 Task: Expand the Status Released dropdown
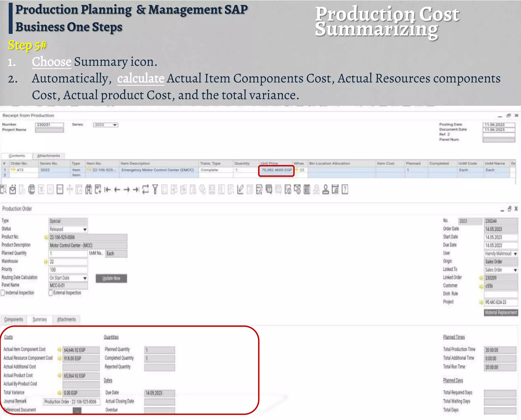tap(85, 229)
